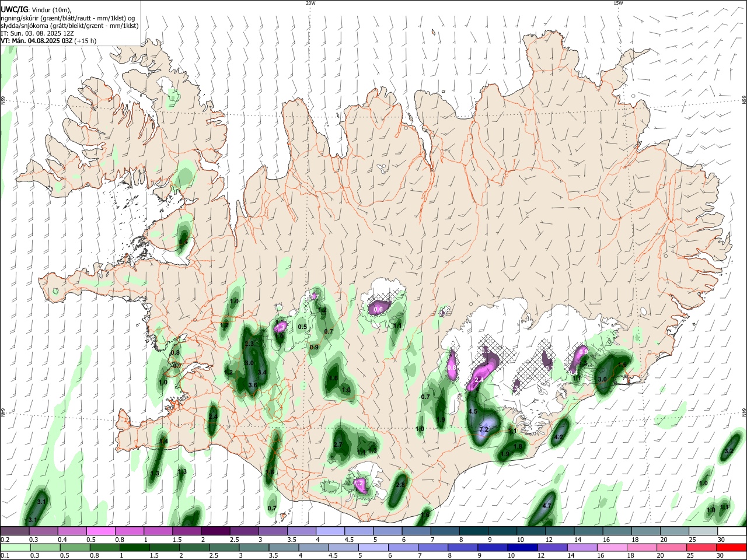Click the "0.2" label on the snow legend
Image resolution: width=747 pixels, height=560 pixels.
[x=5, y=540]
